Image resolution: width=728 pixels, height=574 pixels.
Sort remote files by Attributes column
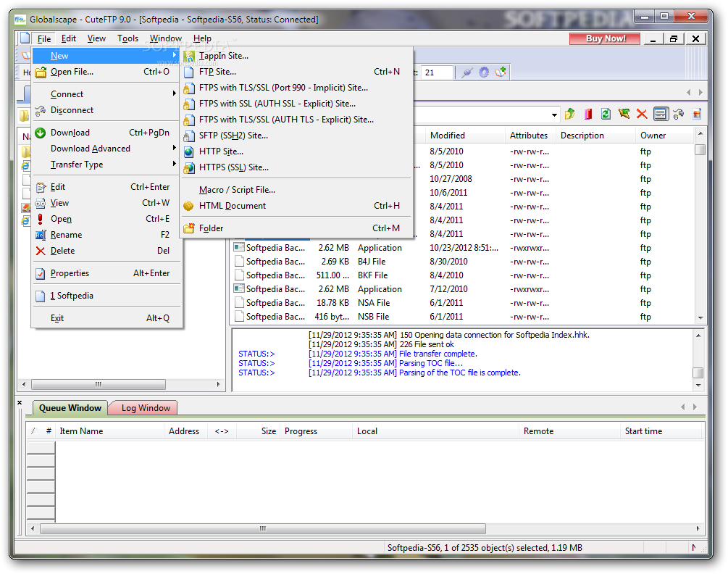coord(530,135)
